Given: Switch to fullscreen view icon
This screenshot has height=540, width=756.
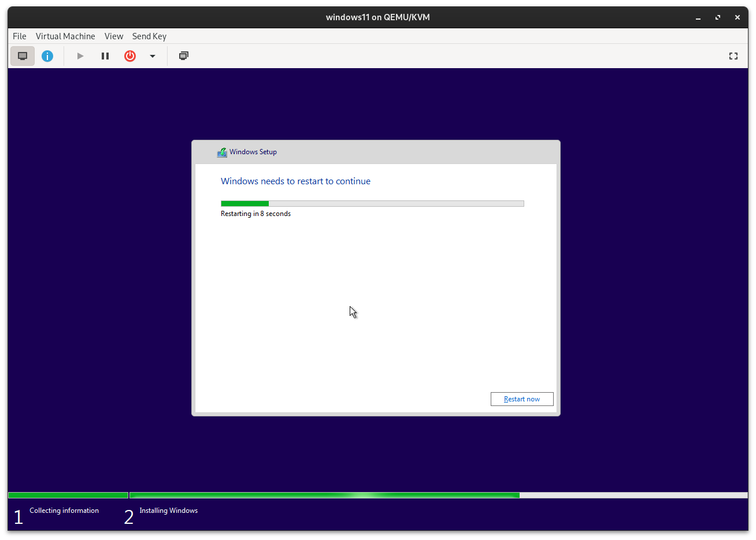Looking at the screenshot, I should point(733,56).
